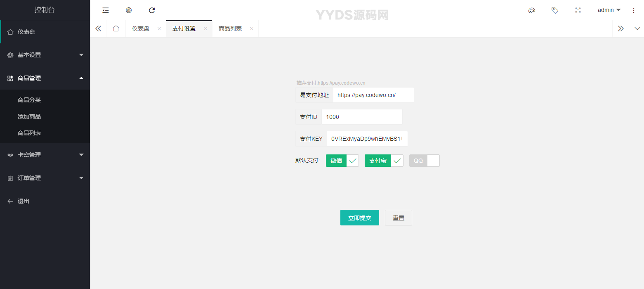
Task: Disable the 支付宝 payment option
Action: point(384,161)
